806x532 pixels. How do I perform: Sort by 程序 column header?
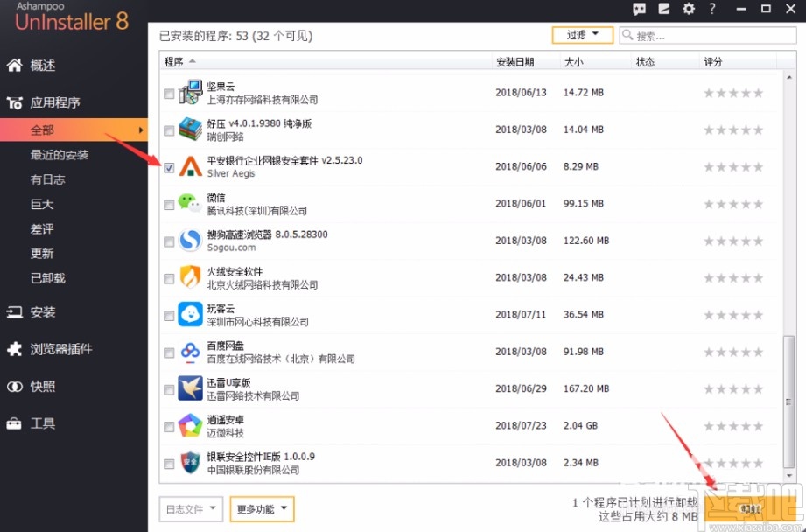(x=326, y=61)
